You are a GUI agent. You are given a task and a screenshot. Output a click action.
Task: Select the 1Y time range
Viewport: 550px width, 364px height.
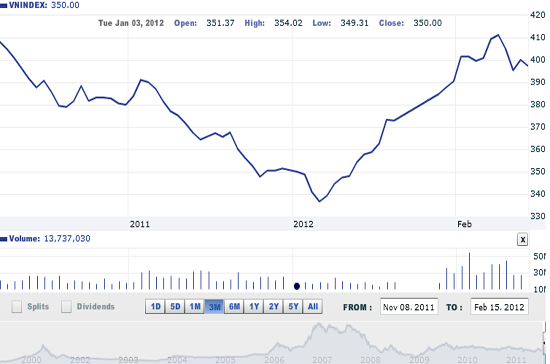click(x=254, y=307)
